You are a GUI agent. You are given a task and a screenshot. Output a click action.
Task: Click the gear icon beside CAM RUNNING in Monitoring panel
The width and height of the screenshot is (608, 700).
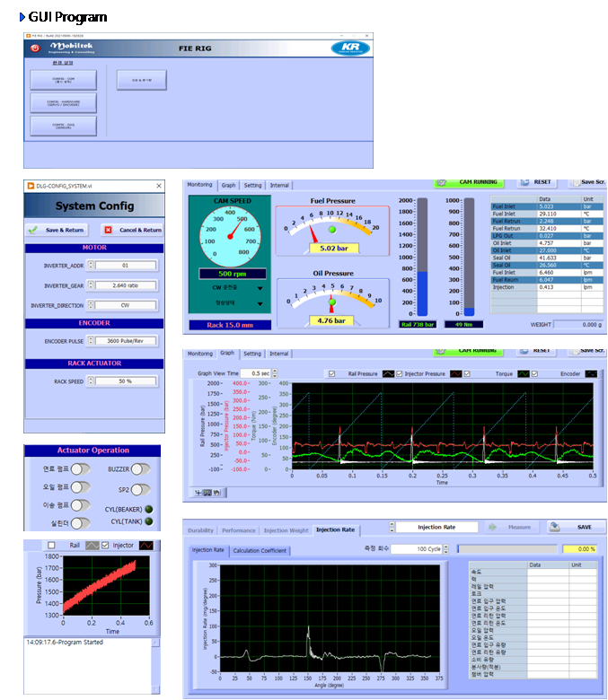[441, 182]
